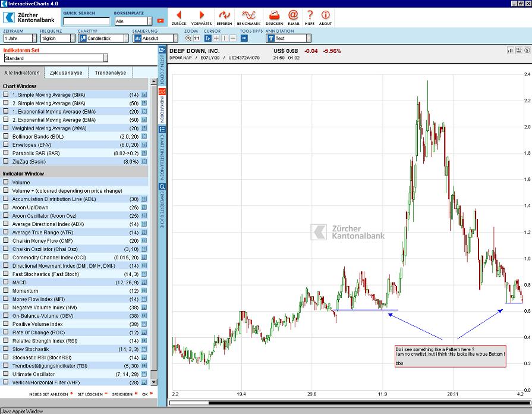The image size is (532, 414).
Task: Send chart via the E-Mail icon
Action: (293, 15)
